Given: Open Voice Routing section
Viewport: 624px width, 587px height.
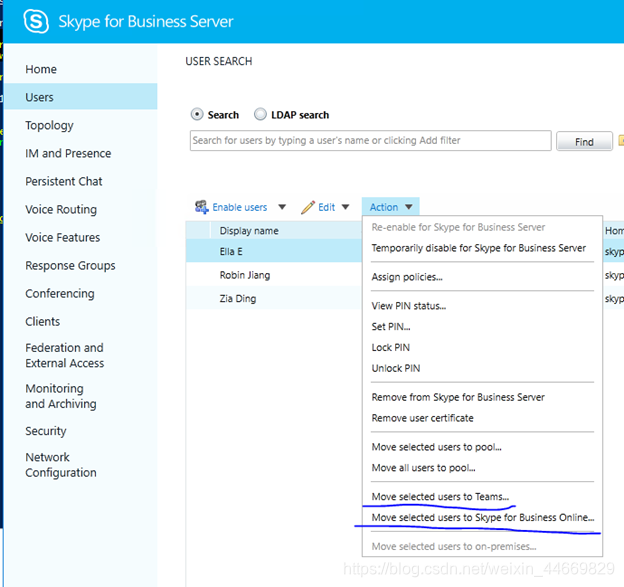Looking at the screenshot, I should [x=61, y=209].
